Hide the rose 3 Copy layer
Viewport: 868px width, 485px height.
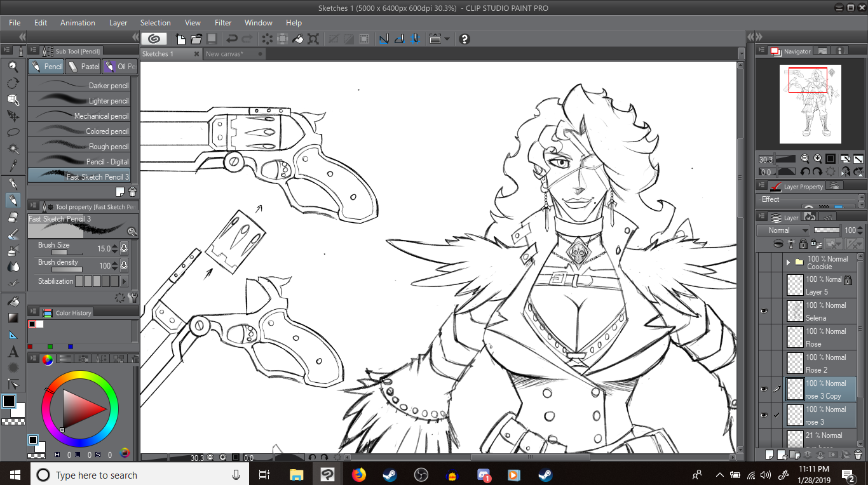[x=764, y=389]
